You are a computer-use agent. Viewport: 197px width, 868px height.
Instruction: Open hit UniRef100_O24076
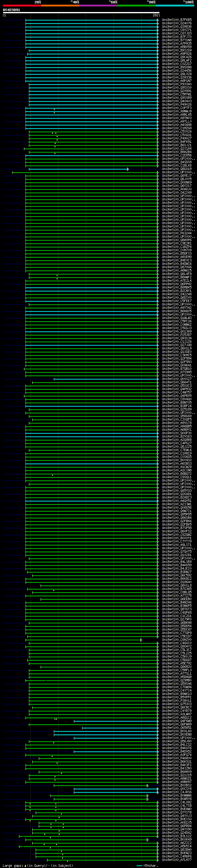tap(177, 23)
